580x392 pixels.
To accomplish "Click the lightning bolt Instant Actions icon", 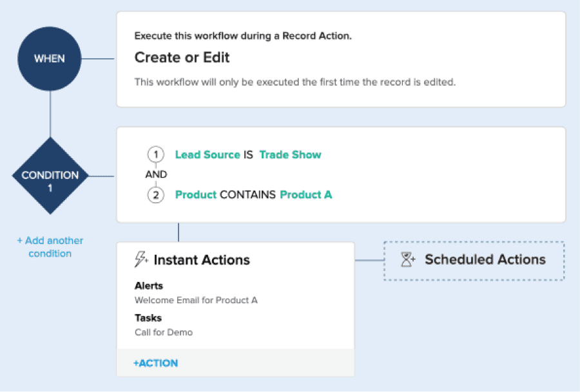I will (141, 259).
